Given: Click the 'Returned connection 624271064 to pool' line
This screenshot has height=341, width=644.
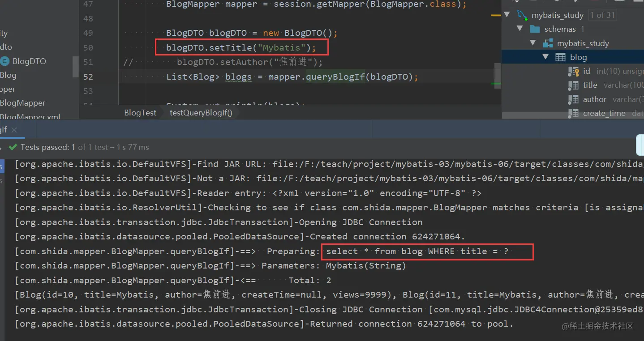Looking at the screenshot, I should [264, 324].
